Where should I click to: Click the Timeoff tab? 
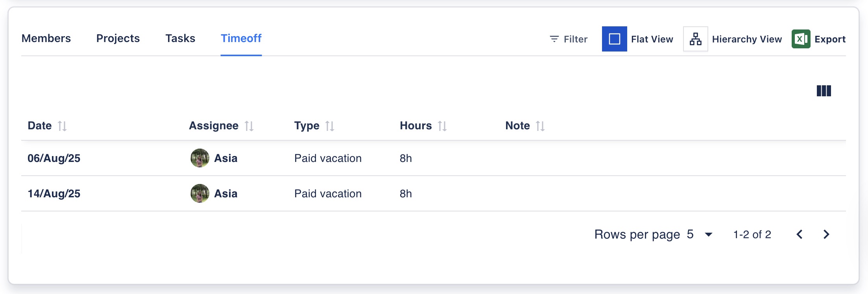[x=241, y=39]
